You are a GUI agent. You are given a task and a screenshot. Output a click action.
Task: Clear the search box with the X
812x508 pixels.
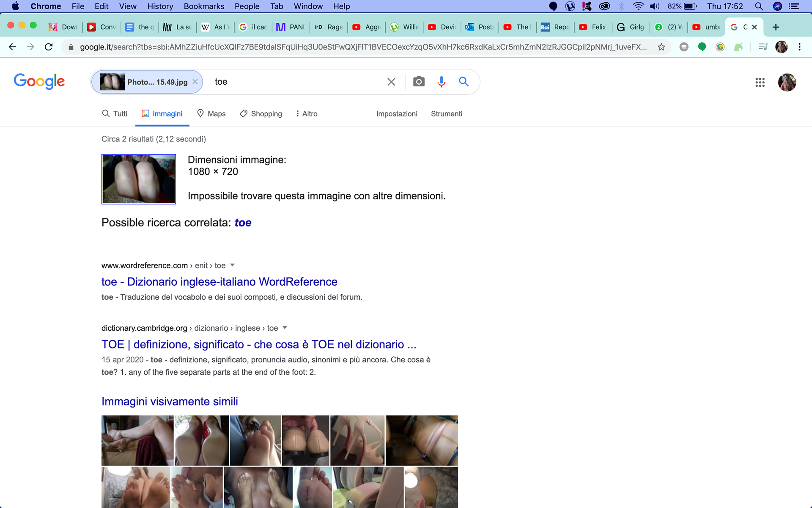click(391, 82)
